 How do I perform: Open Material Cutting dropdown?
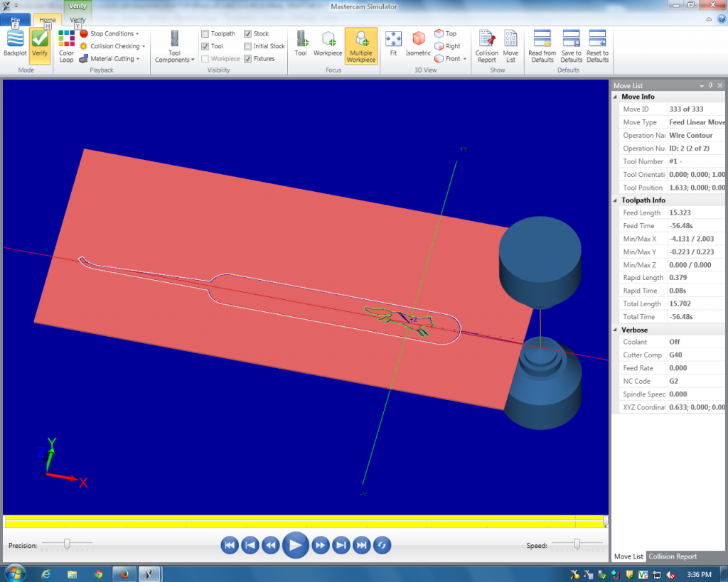pos(109,58)
